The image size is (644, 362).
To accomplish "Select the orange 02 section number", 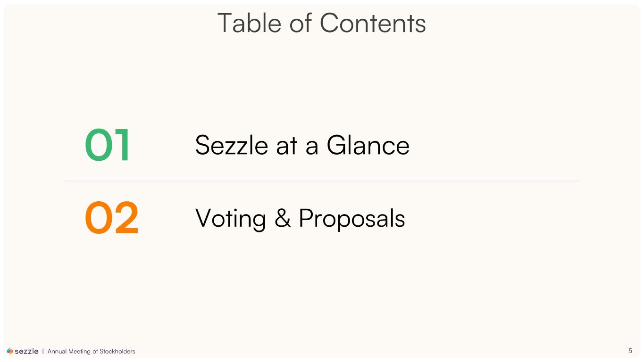I will 111,219.
